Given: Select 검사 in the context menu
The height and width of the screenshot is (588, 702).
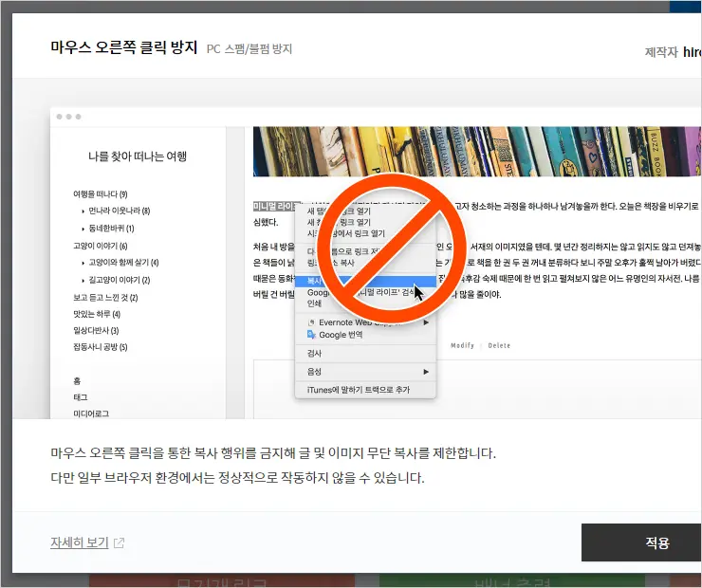Looking at the screenshot, I should (x=315, y=353).
